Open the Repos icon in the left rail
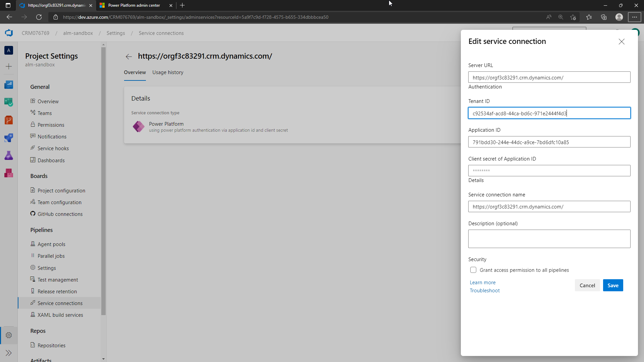Viewport: 644px width, 362px height. tap(9, 120)
